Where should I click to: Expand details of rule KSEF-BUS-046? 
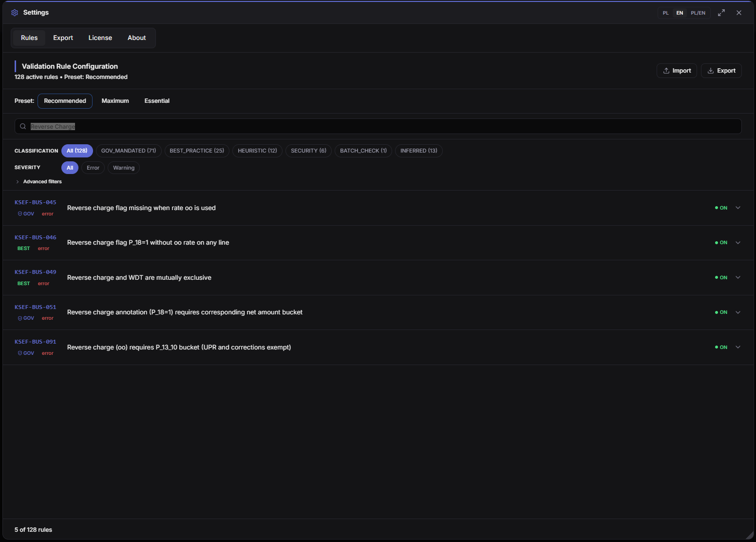[738, 243]
